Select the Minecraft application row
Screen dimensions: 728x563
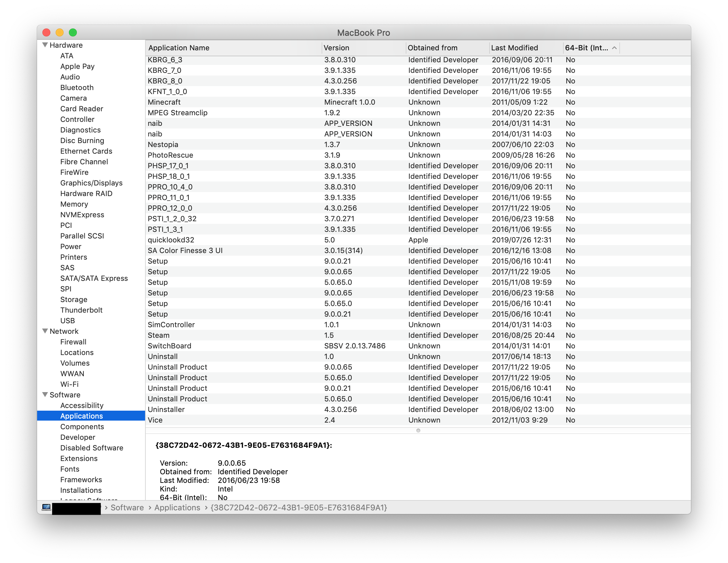(164, 102)
